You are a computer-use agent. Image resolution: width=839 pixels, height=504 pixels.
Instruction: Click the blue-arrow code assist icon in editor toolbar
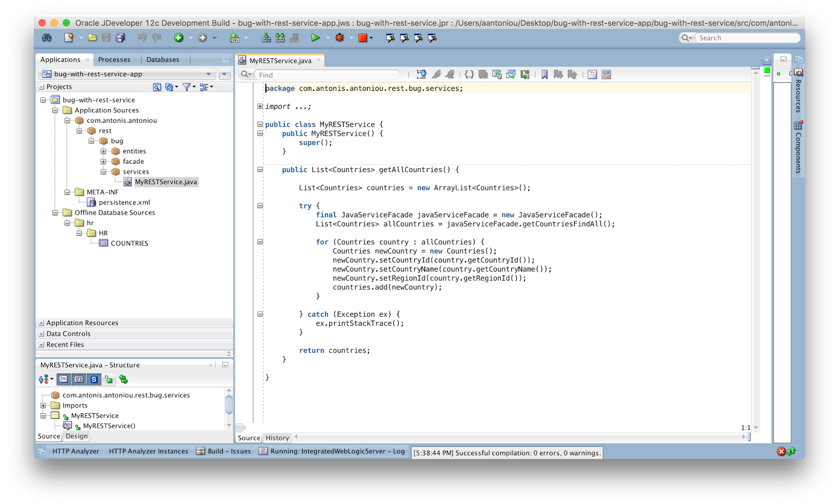tap(421, 74)
